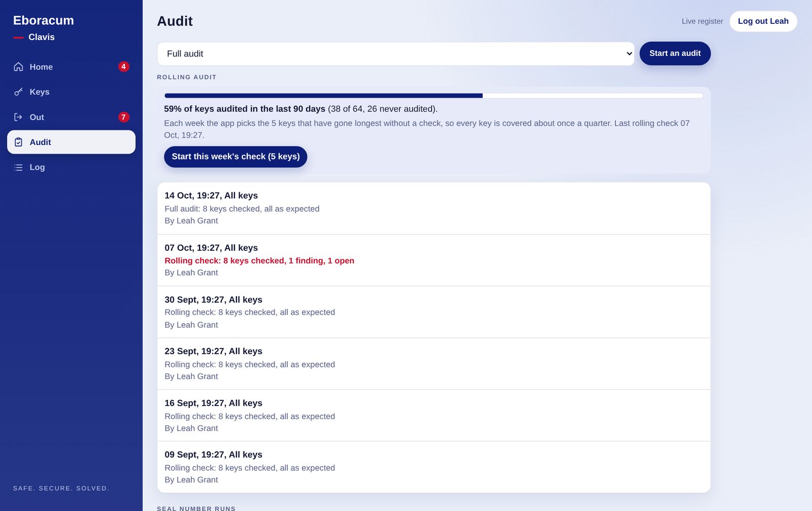Image resolution: width=812 pixels, height=511 pixels.
Task: Click the red badge showing 4 on Home
Action: [x=123, y=66]
